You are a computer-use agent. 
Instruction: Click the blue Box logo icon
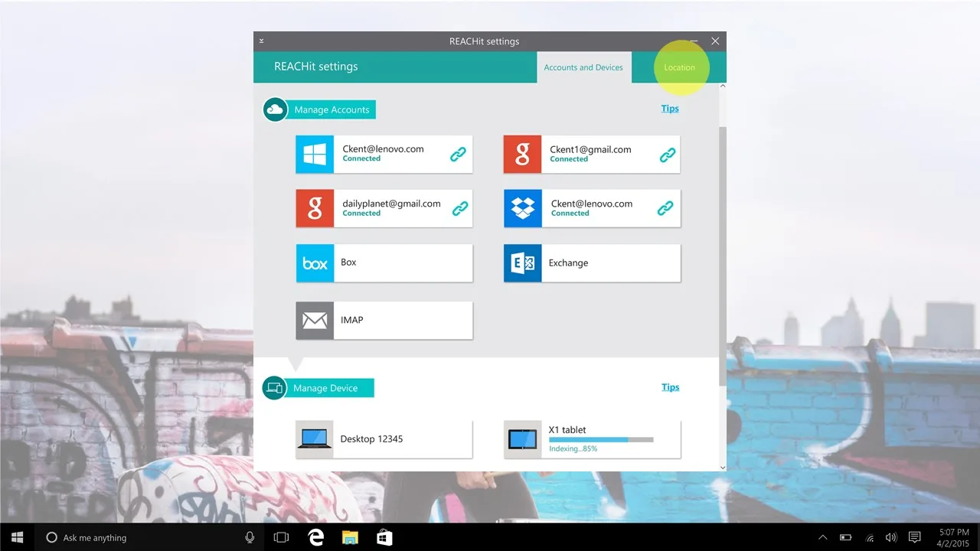pyautogui.click(x=315, y=263)
